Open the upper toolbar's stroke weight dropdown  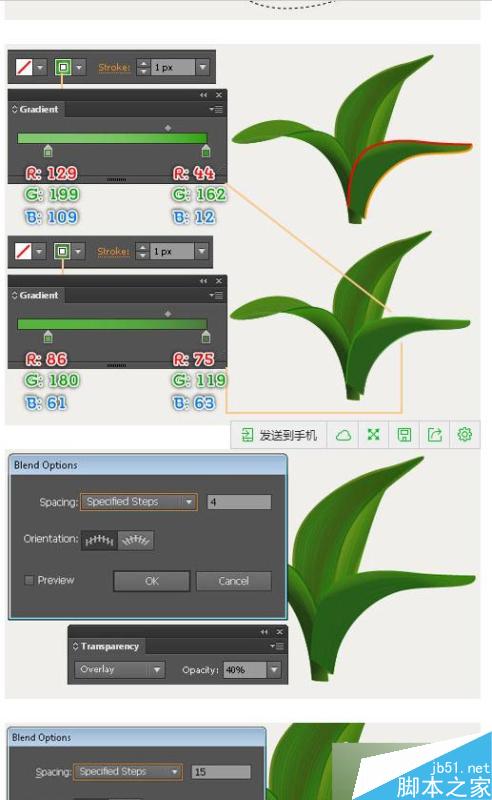click(x=203, y=67)
